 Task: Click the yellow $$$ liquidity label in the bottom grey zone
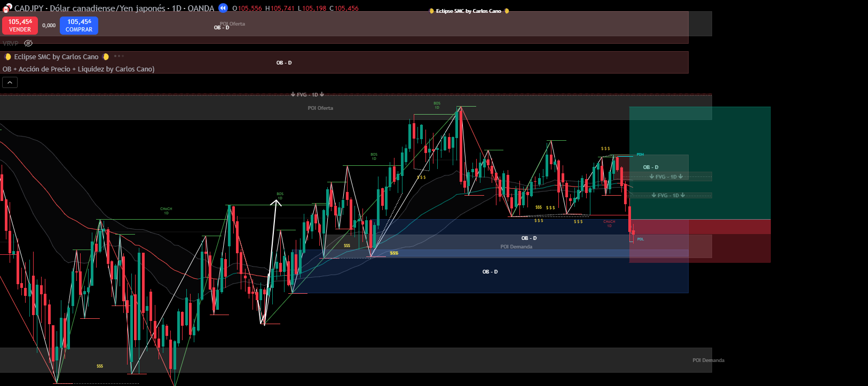click(100, 366)
